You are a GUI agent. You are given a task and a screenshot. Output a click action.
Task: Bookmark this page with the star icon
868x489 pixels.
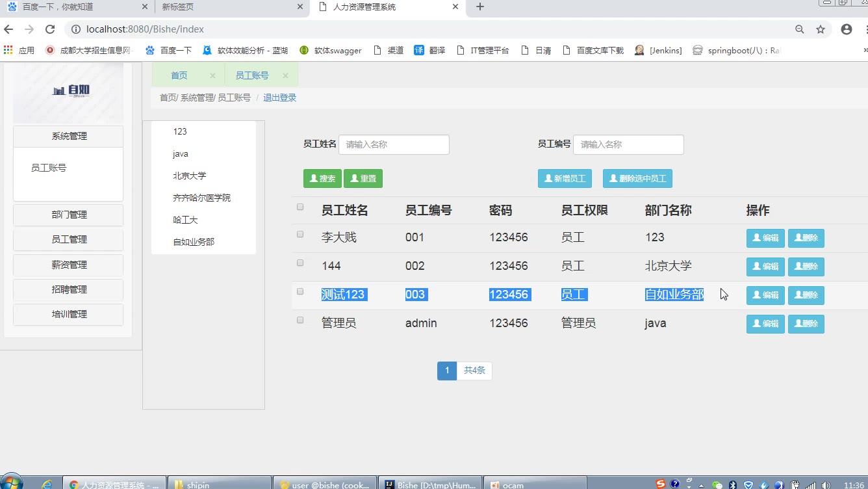[821, 29]
